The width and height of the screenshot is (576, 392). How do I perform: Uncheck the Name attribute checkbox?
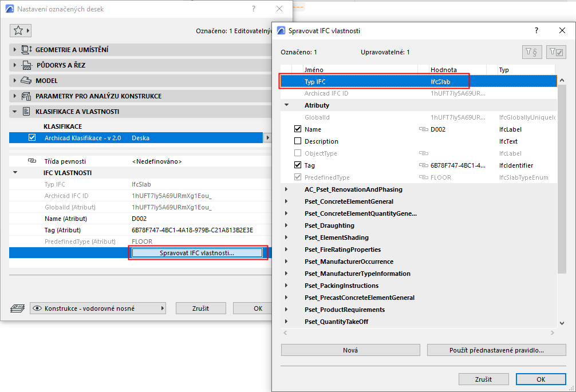(298, 129)
